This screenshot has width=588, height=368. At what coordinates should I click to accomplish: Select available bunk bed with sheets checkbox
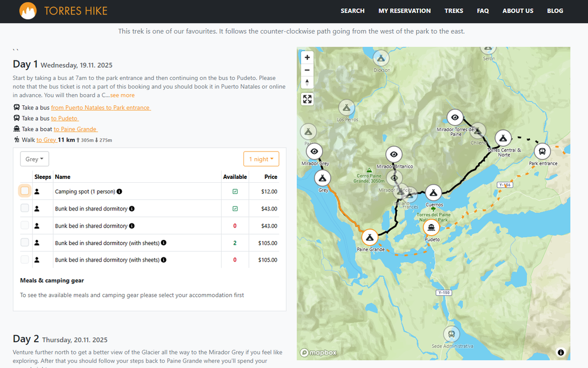[25, 242]
